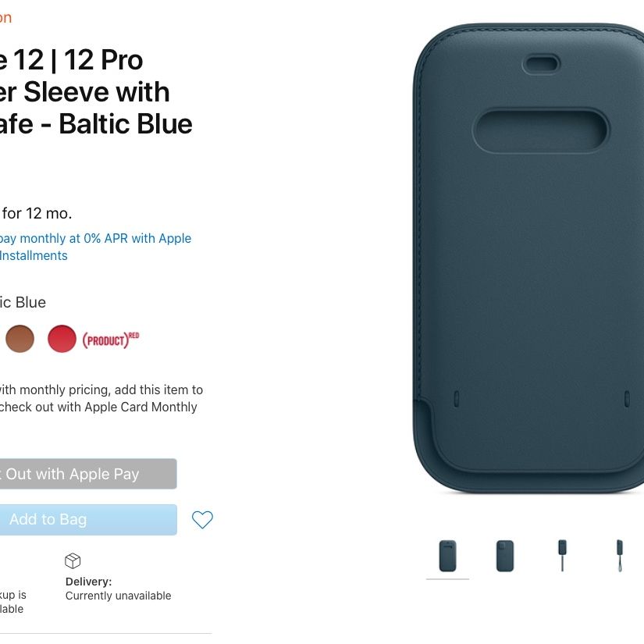Click the monthly pricing note text
Image resolution: width=644 pixels, height=644 pixels.
click(101, 398)
